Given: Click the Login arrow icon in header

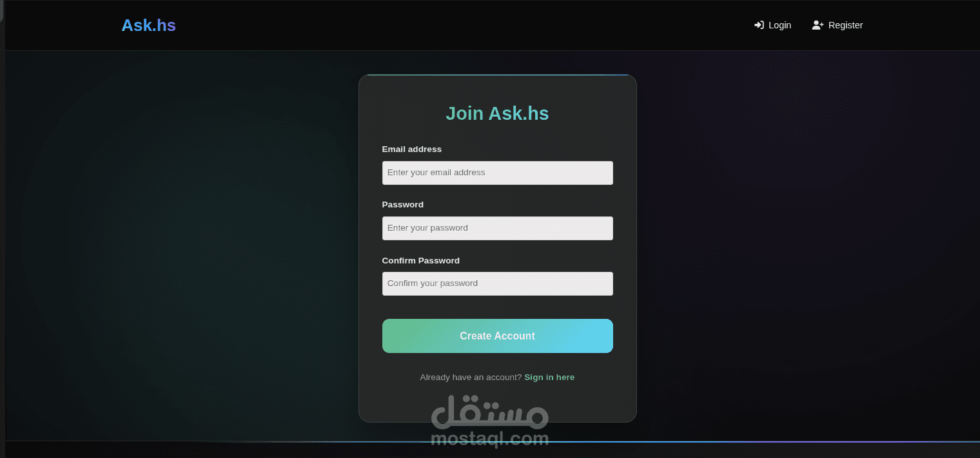Looking at the screenshot, I should 759,25.
